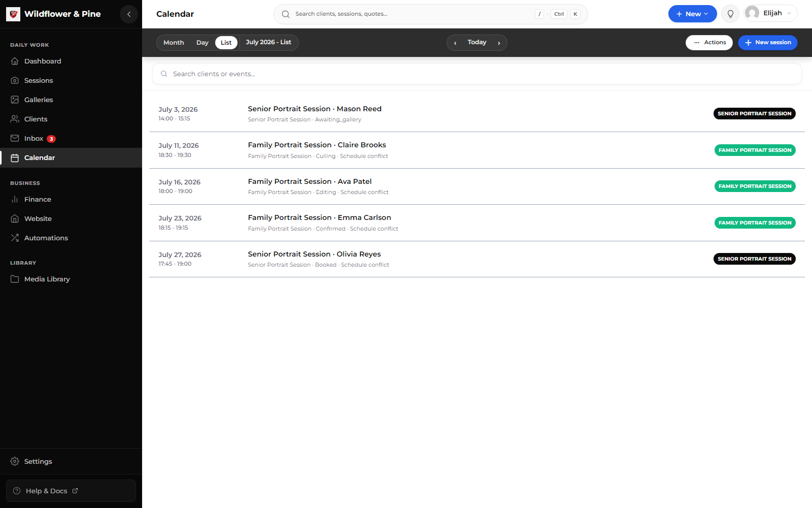Image resolution: width=812 pixels, height=508 pixels.
Task: Open the Media Library menu item
Action: 71,279
